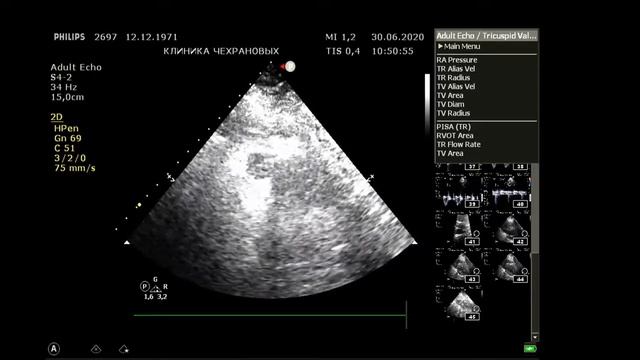Click the grayscale bar beside the image
The width and height of the screenshot is (640, 360).
(x=427, y=104)
